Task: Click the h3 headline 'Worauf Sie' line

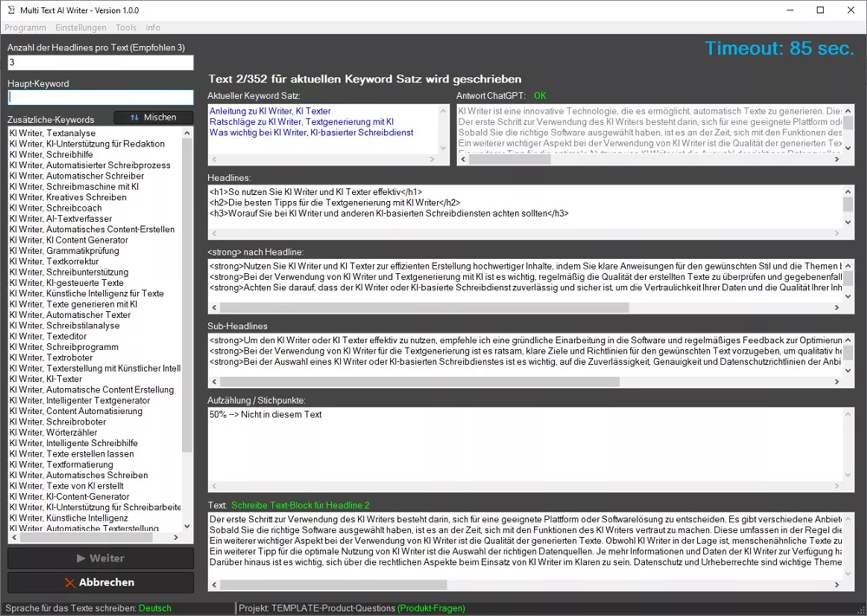Action: click(388, 213)
